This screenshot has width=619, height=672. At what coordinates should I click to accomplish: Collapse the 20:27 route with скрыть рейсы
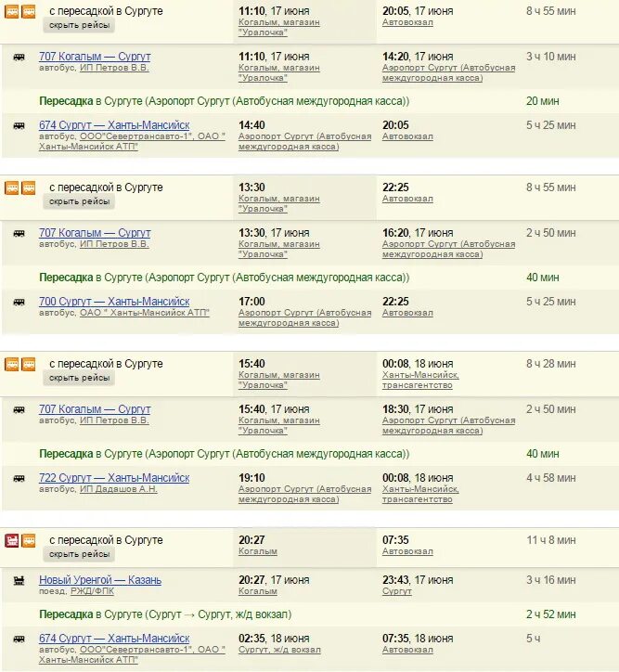click(x=79, y=554)
